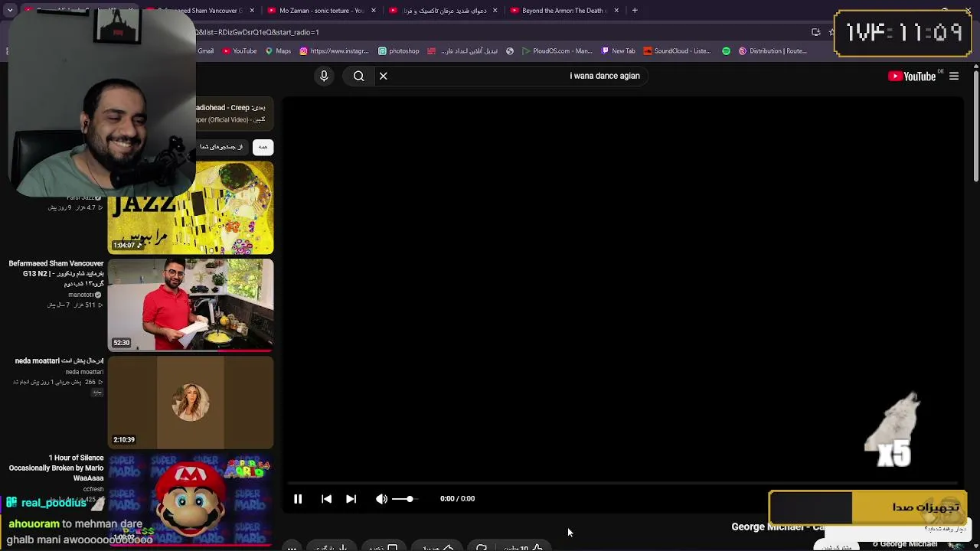The height and width of the screenshot is (551, 980).
Task: Open the neda moattari channel name
Action: [x=84, y=372]
